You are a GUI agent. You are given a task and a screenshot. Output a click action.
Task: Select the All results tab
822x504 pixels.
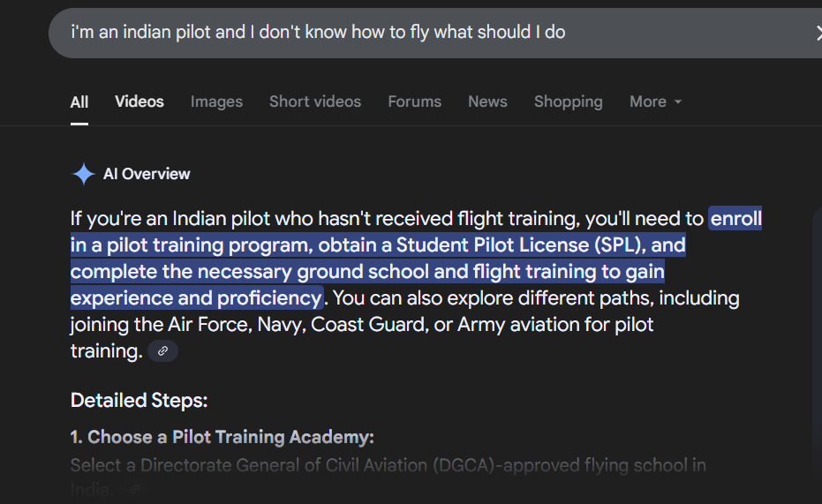79,102
